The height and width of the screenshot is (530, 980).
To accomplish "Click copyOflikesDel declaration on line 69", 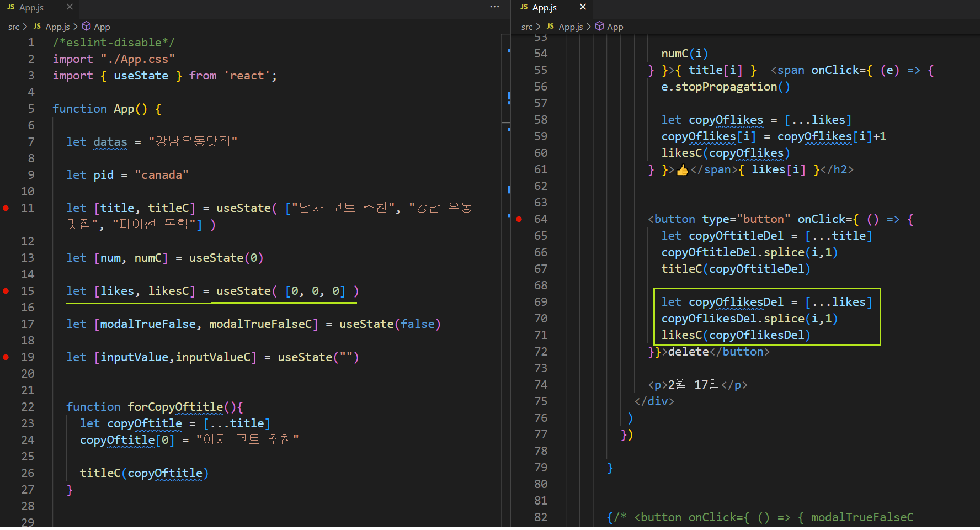I will [767, 302].
